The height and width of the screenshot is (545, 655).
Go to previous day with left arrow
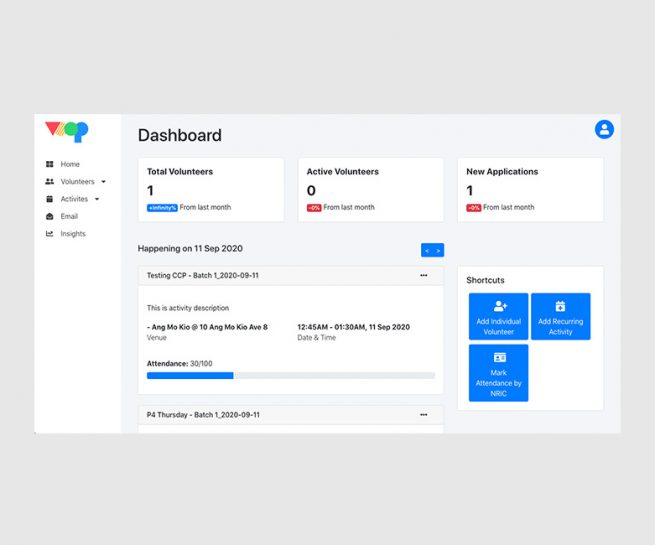pyautogui.click(x=427, y=250)
